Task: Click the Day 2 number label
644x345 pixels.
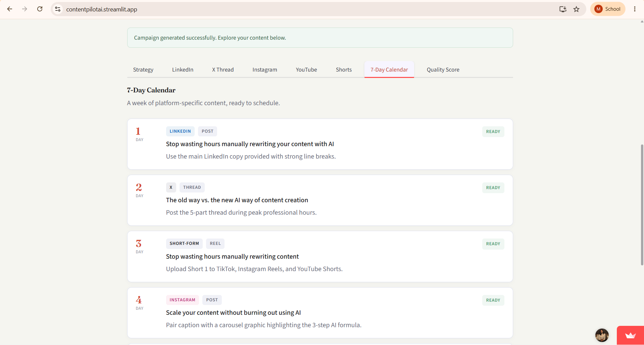Action: 139,187
